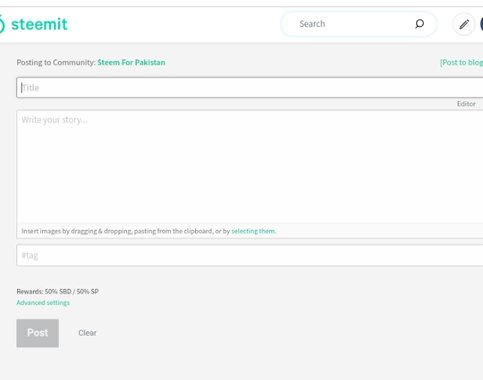The image size is (483, 380).
Task: Click the Posting to Community label
Action: (x=56, y=62)
